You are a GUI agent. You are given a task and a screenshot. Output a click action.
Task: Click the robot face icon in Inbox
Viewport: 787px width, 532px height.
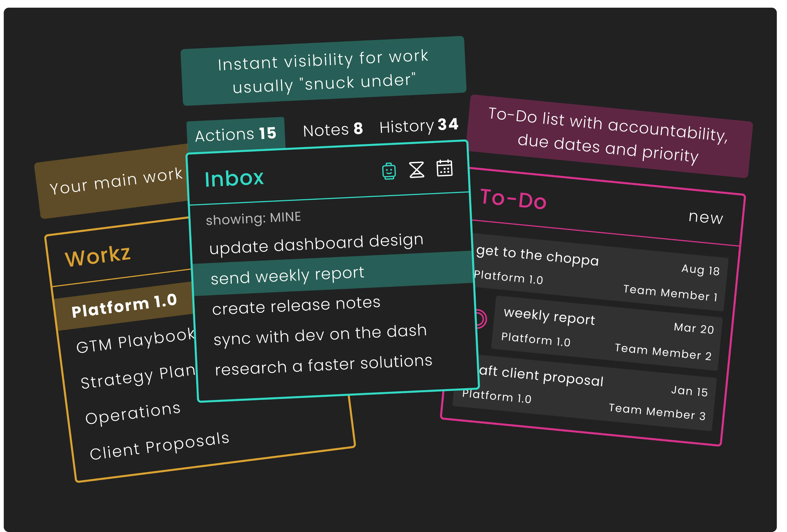(x=389, y=171)
